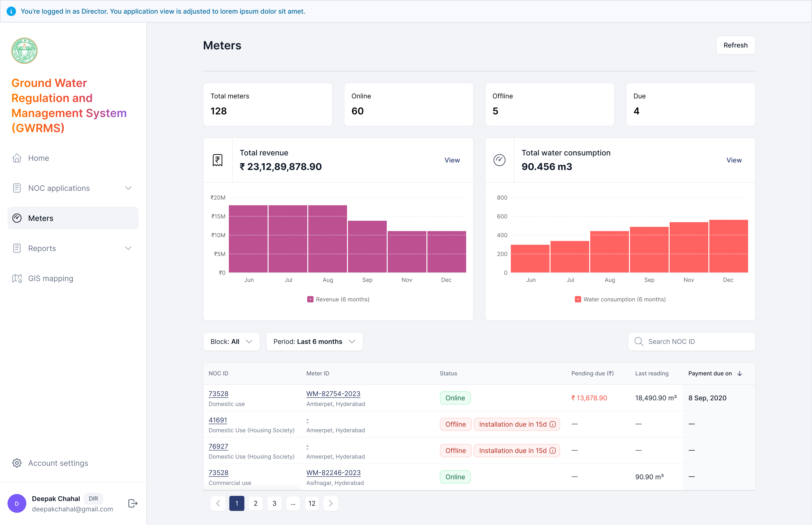Open the Block: All dropdown

[231, 342]
